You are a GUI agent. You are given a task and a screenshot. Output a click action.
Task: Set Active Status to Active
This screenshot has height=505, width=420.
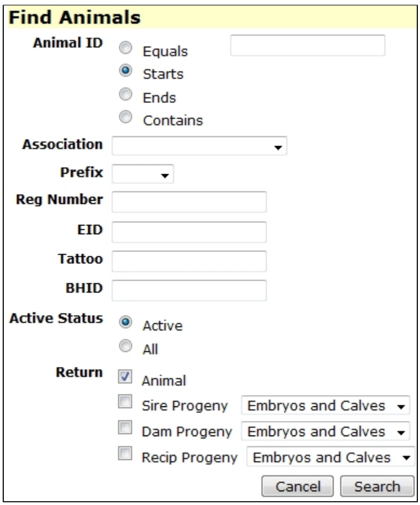point(126,322)
